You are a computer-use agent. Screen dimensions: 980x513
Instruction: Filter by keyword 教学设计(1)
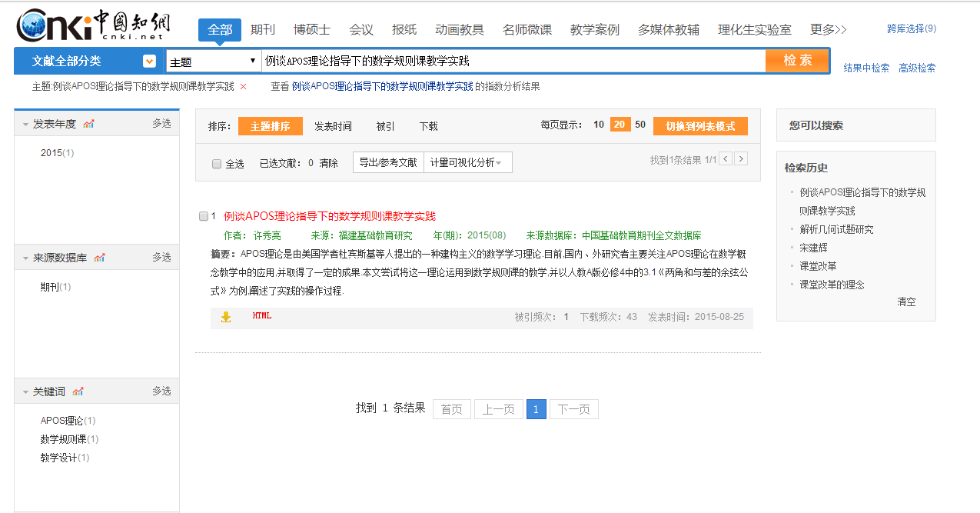(65, 458)
